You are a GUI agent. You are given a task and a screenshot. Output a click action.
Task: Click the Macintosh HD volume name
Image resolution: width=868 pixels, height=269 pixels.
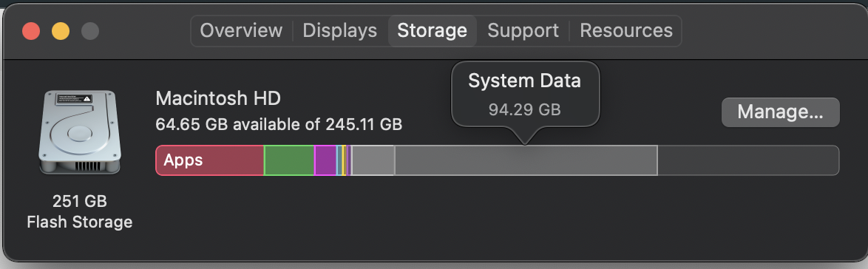[218, 98]
